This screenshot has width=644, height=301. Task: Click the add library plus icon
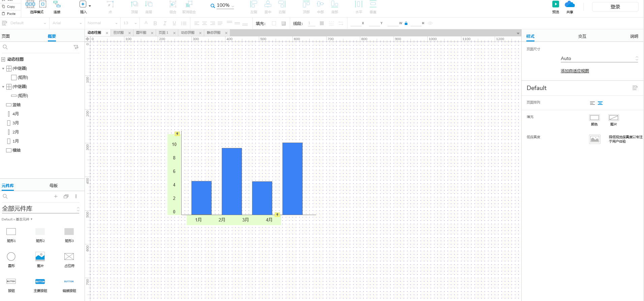(x=56, y=197)
